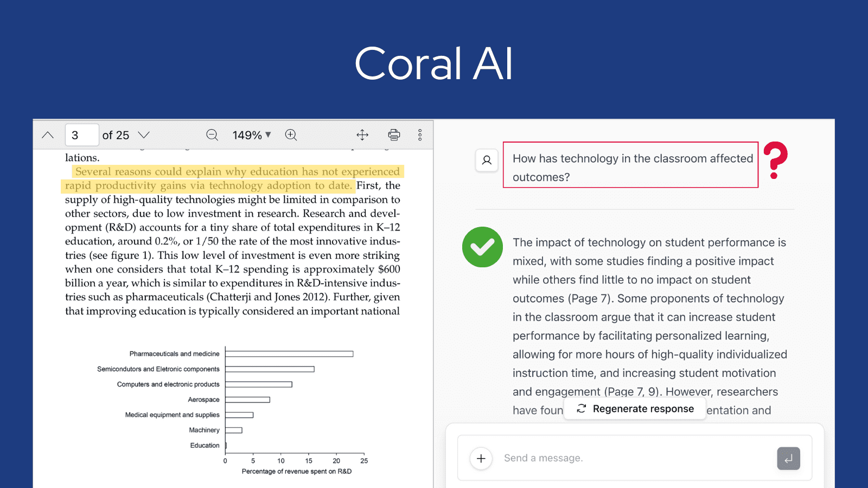868x488 pixels.
Task: Click the green checkmark beside the AI answer
Action: (x=482, y=247)
